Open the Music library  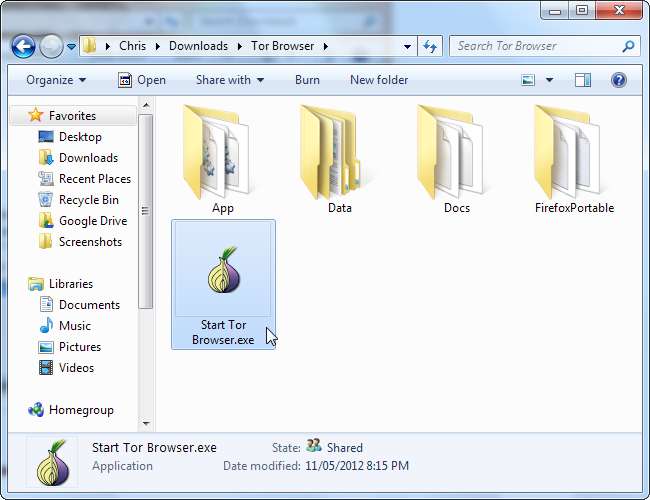pos(75,326)
